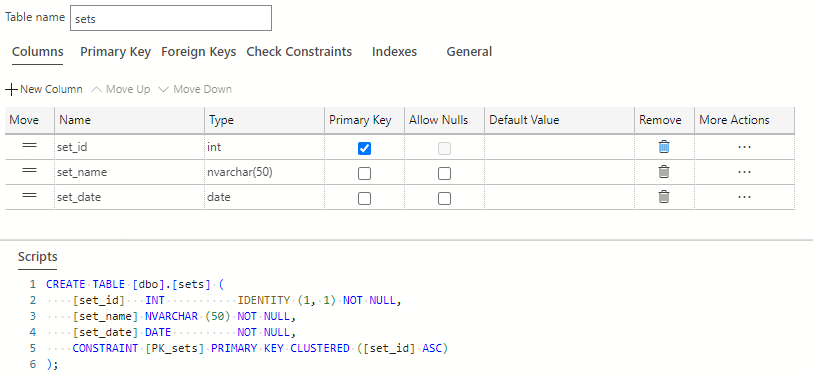Click Allow Nulls checkbox for set_id
Image resolution: width=813 pixels, height=375 pixels.
[x=444, y=148]
